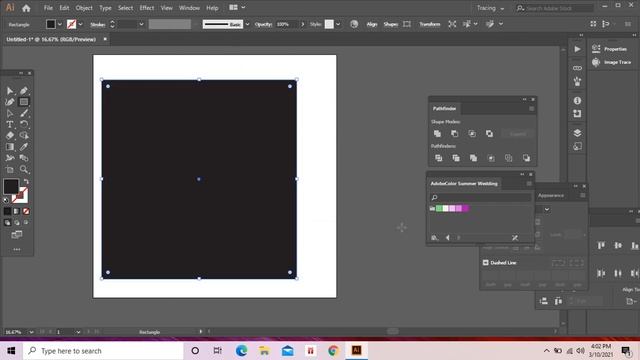This screenshot has width=640, height=360.
Task: Apply Merge pathfinder
Action: click(473, 158)
